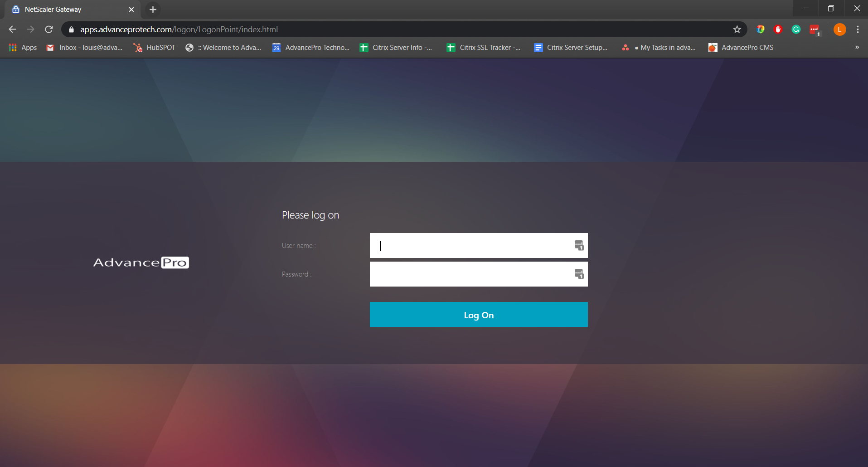
Task: Click the browser back arrow
Action: click(13, 29)
